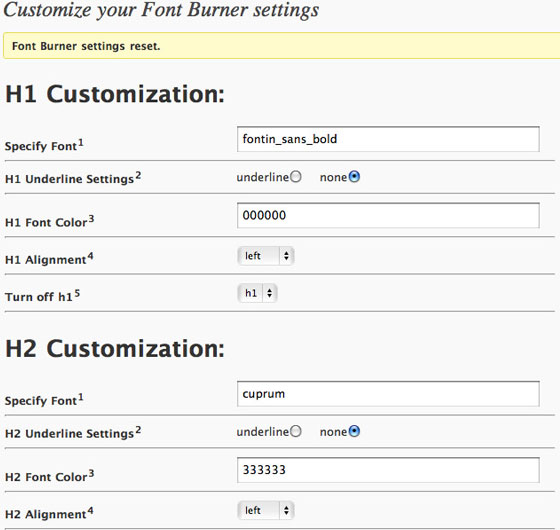Click the 'H2 Underline Settings' label
The image size is (560, 530).
click(73, 432)
